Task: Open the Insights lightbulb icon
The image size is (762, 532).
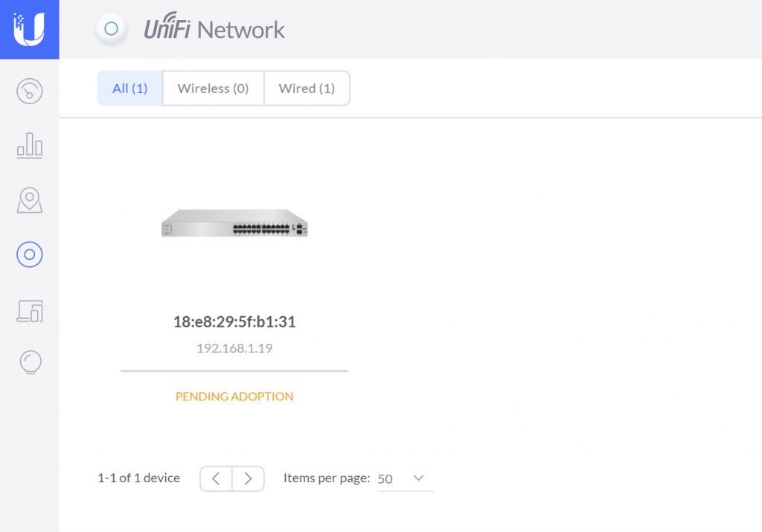Action: [30, 362]
